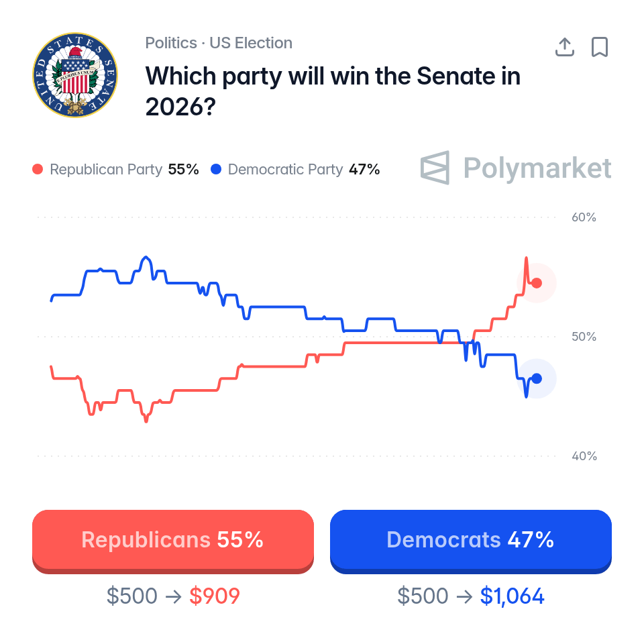
Task: Click the Republican Party legend label
Action: coord(106,169)
